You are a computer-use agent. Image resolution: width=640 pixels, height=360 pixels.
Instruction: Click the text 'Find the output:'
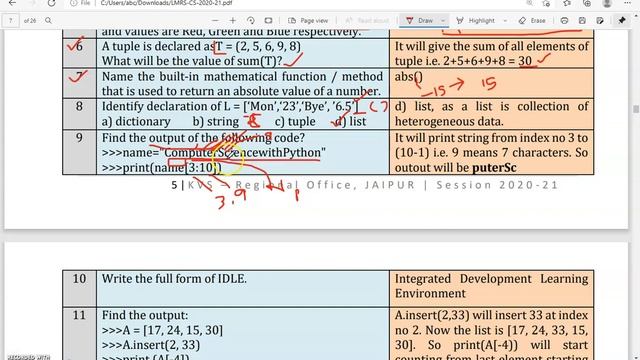145,316
